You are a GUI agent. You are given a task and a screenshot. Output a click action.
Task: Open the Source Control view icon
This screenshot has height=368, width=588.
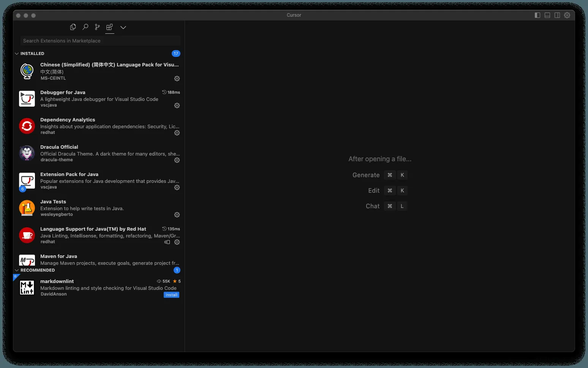pyautogui.click(x=98, y=27)
